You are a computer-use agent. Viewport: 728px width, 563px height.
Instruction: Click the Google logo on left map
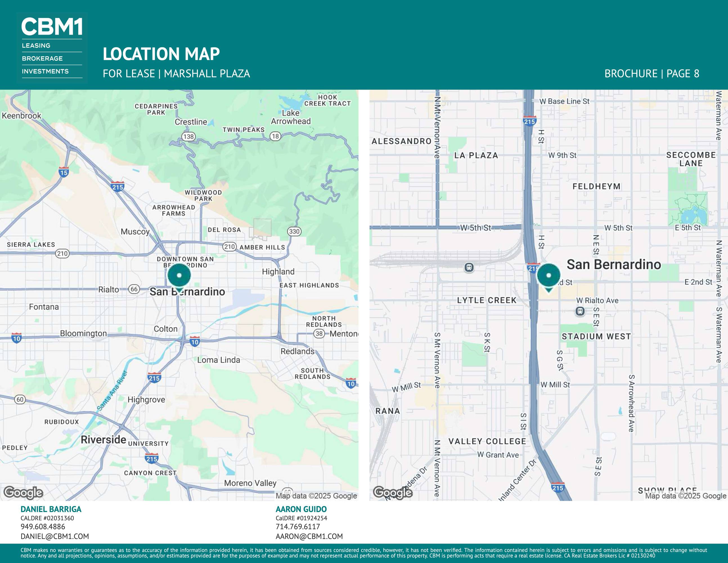pyautogui.click(x=23, y=492)
